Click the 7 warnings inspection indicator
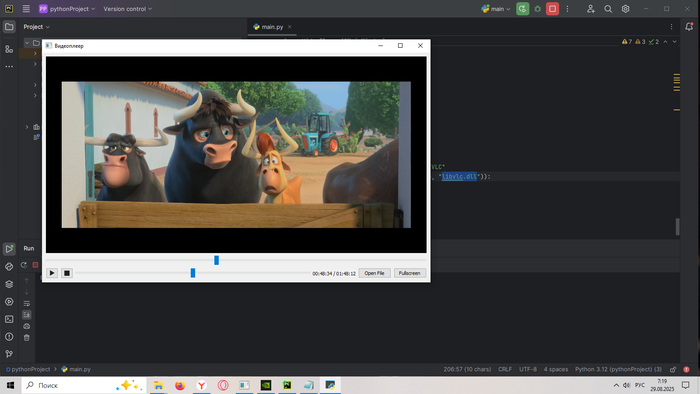This screenshot has height=394, width=700. click(x=627, y=41)
